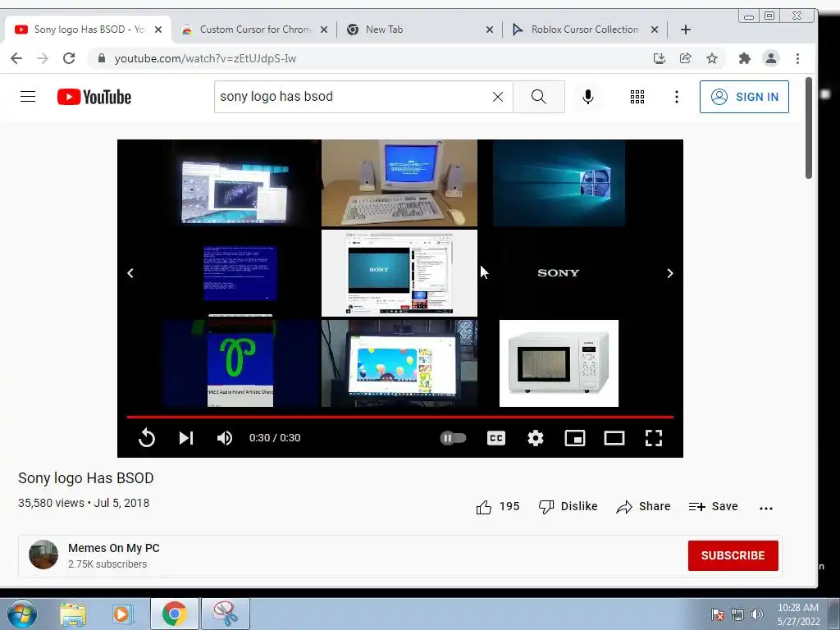Click the SIGN IN button
840x630 pixels.
[744, 97]
